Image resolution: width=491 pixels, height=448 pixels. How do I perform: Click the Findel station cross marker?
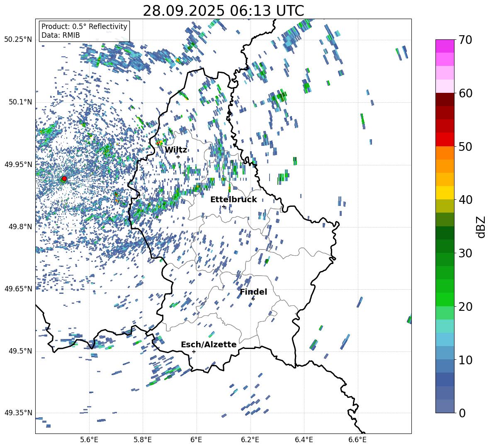point(253,299)
